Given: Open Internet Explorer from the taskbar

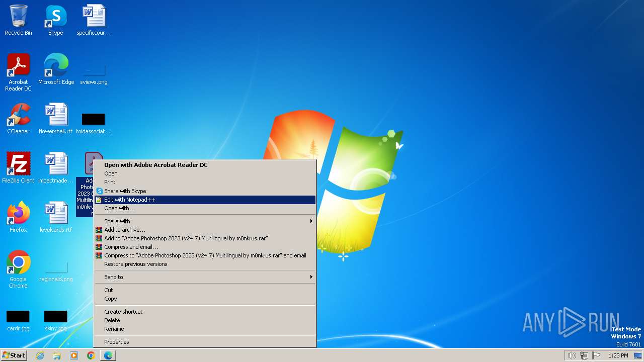Looking at the screenshot, I should 40,355.
